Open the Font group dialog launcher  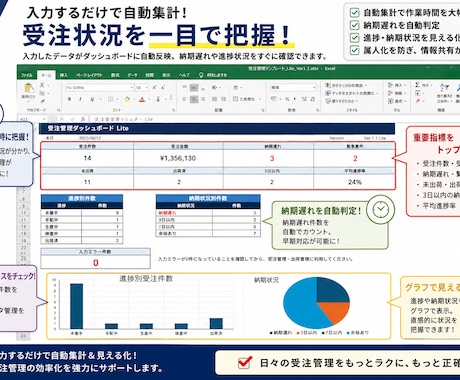click(x=173, y=110)
